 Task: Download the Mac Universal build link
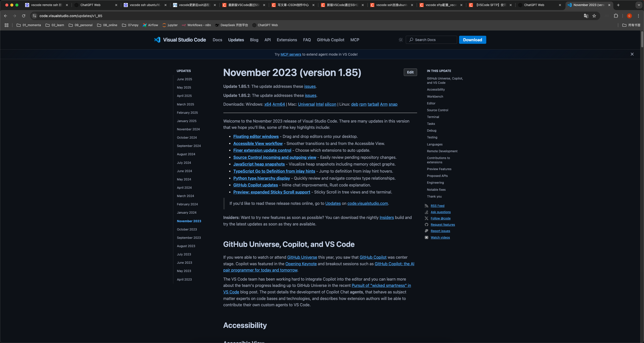pyautogui.click(x=306, y=104)
